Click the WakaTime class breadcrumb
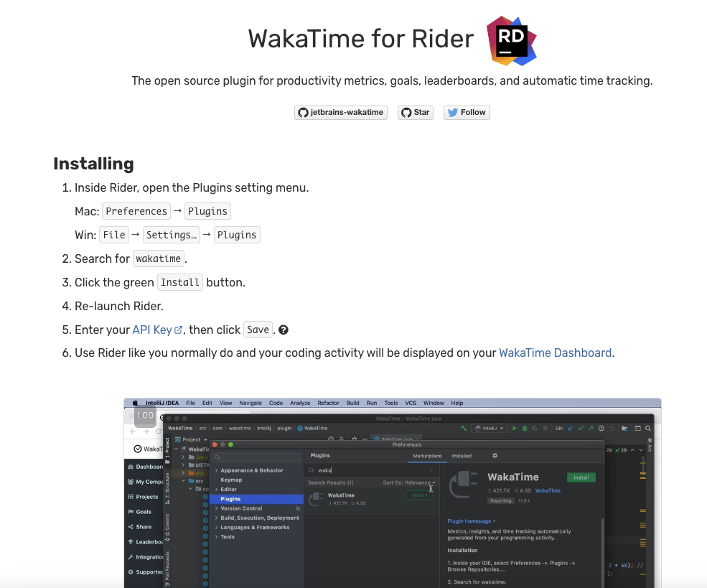Screen dimensions: 707x588 pyautogui.click(x=312, y=429)
